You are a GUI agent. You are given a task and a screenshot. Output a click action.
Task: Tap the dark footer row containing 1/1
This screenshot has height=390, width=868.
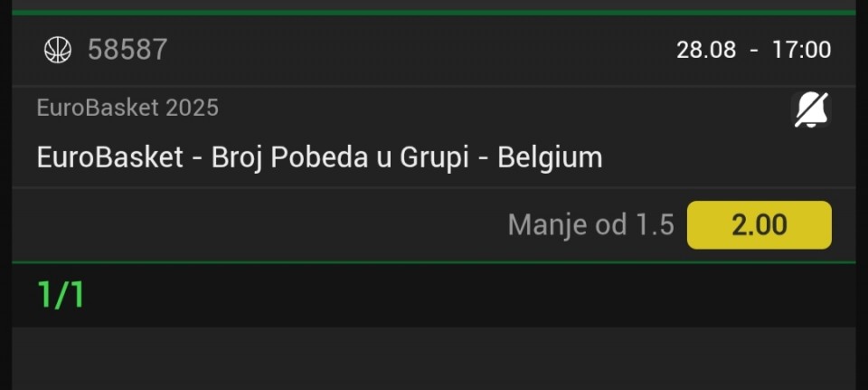pyautogui.click(x=434, y=295)
